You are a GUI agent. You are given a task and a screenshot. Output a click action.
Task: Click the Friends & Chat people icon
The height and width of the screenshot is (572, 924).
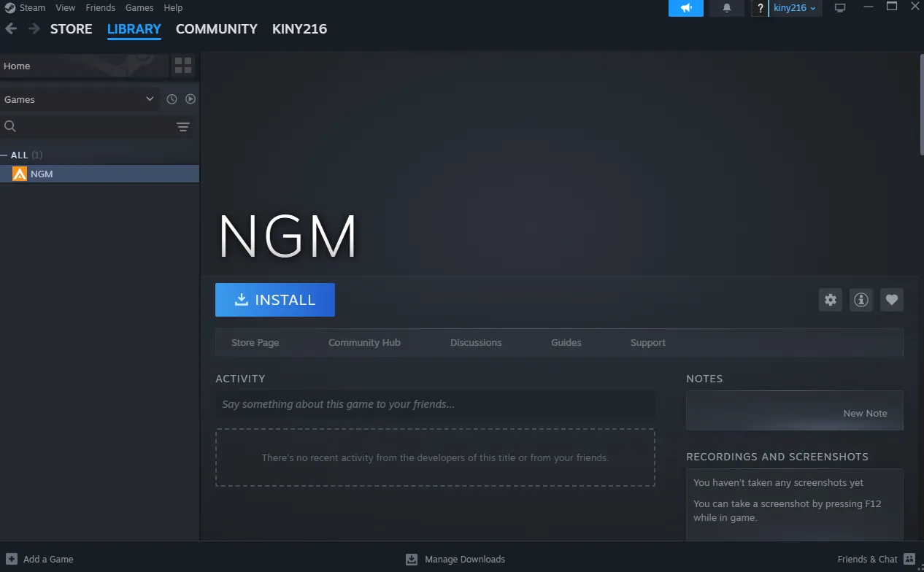click(909, 559)
